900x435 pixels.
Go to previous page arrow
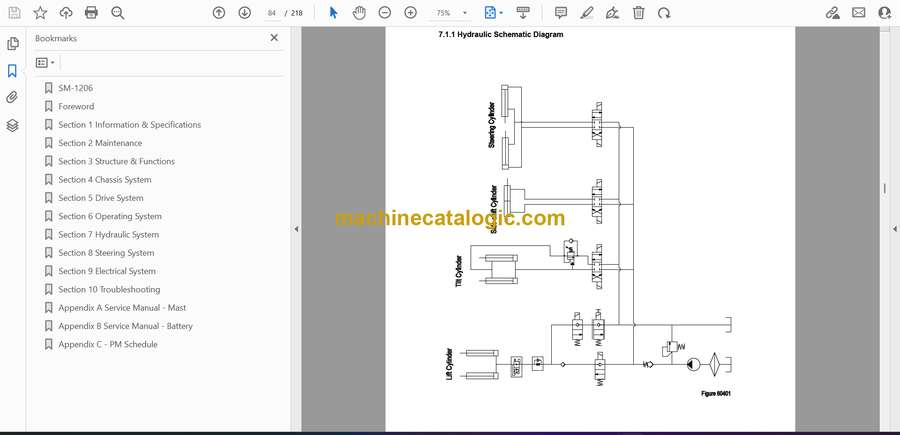[x=219, y=13]
